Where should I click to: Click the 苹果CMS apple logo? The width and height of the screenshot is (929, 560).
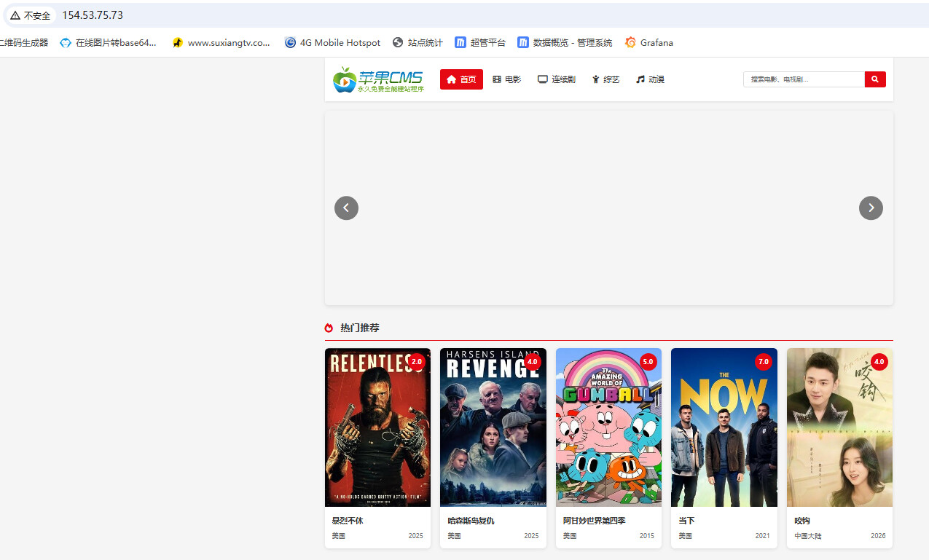(x=378, y=79)
